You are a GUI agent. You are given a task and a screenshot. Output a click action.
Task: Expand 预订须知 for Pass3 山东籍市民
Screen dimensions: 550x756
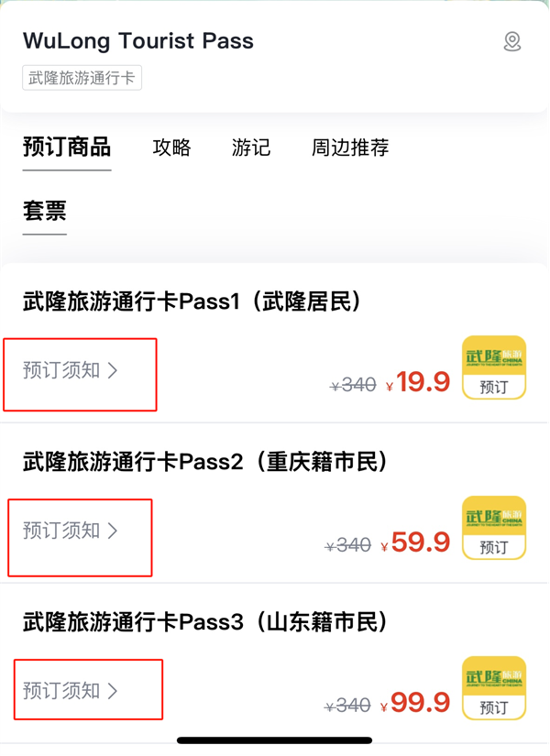pyautogui.click(x=71, y=691)
